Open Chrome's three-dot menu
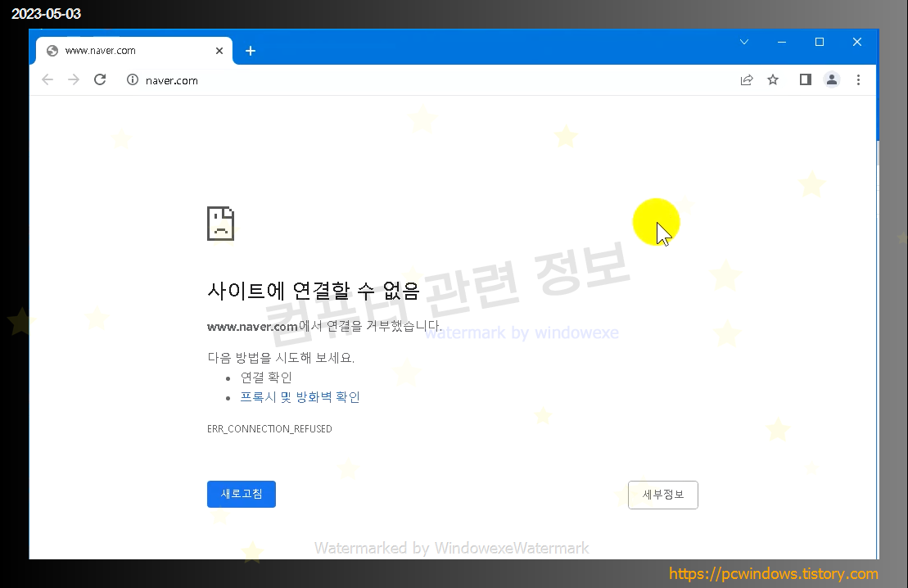The height and width of the screenshot is (588, 908). click(858, 80)
